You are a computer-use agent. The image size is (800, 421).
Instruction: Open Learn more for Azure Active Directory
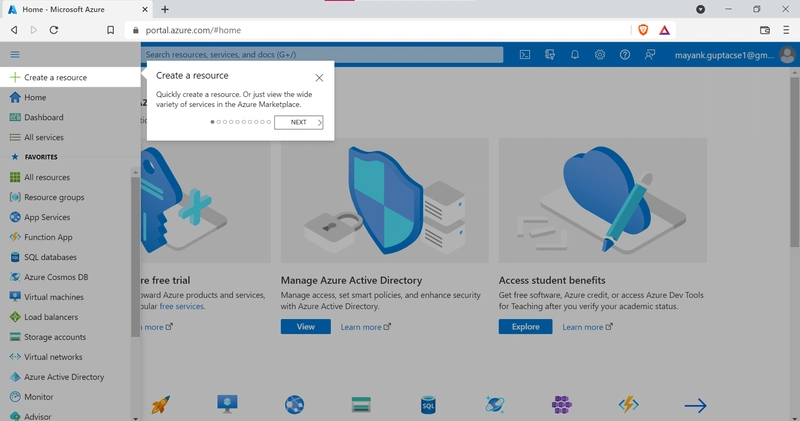[x=365, y=327]
